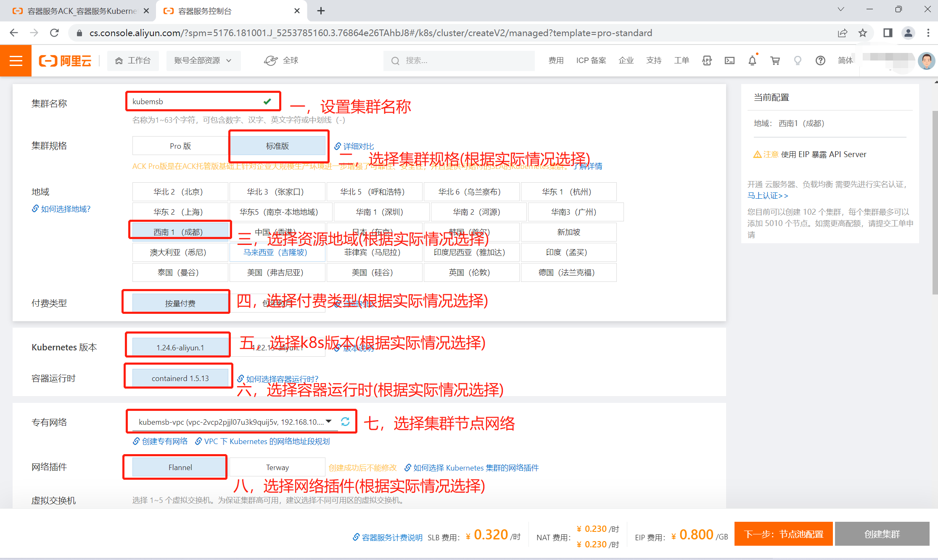Open the 工单 ticket menu
Image resolution: width=938 pixels, height=560 pixels.
click(682, 61)
